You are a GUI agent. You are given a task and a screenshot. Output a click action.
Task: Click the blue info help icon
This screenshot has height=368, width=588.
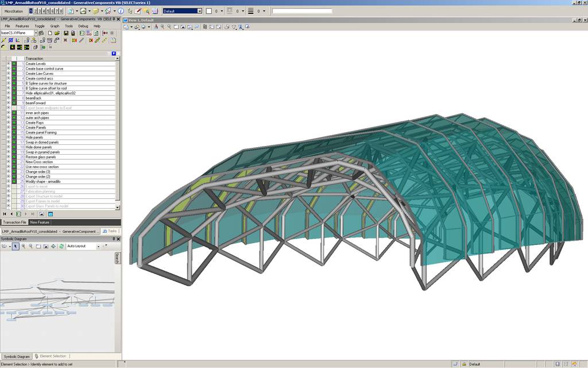pyautogui.click(x=121, y=11)
